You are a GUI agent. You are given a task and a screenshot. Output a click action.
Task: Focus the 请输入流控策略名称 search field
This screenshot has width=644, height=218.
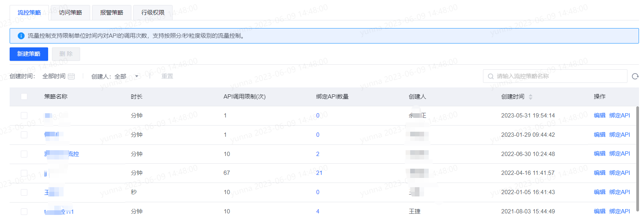[x=555, y=76]
